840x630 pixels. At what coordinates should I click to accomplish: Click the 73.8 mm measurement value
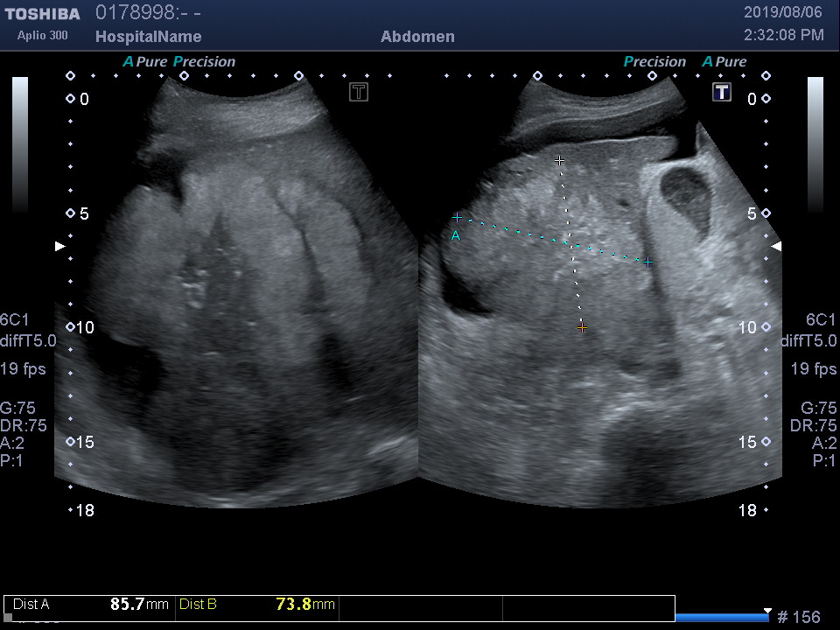305,605
